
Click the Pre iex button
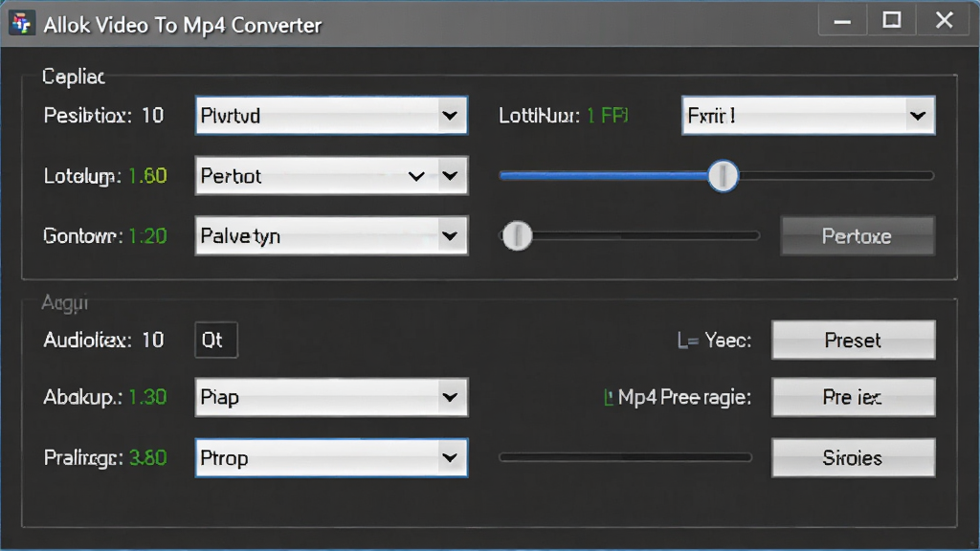(x=853, y=397)
